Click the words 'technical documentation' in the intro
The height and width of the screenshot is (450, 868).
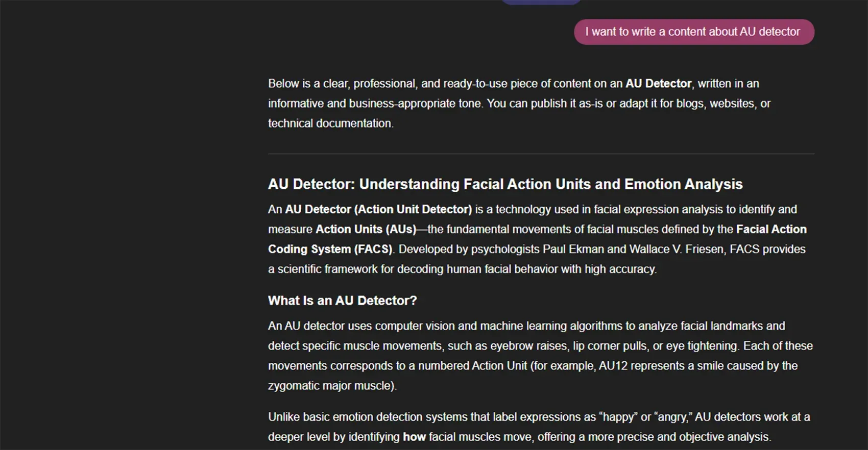pos(330,123)
